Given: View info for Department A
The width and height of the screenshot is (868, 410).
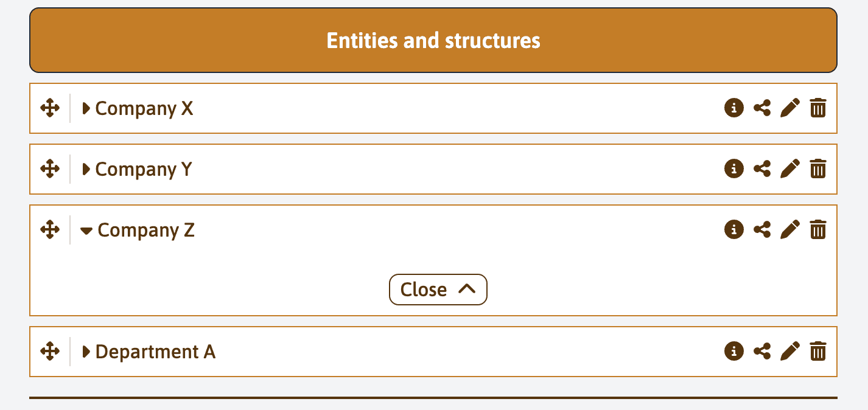Looking at the screenshot, I should [x=734, y=351].
